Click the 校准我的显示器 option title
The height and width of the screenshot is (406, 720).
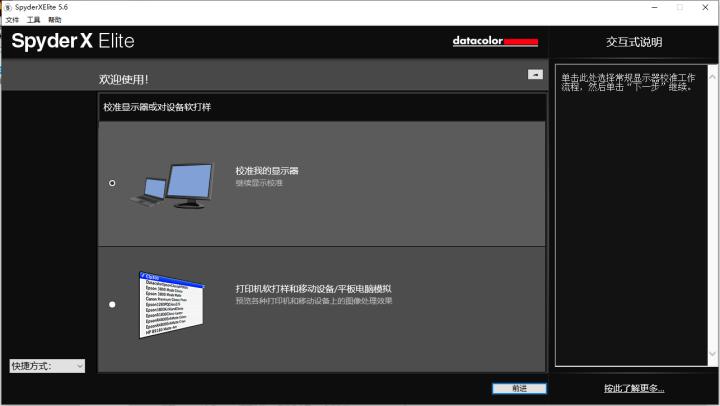pos(267,171)
